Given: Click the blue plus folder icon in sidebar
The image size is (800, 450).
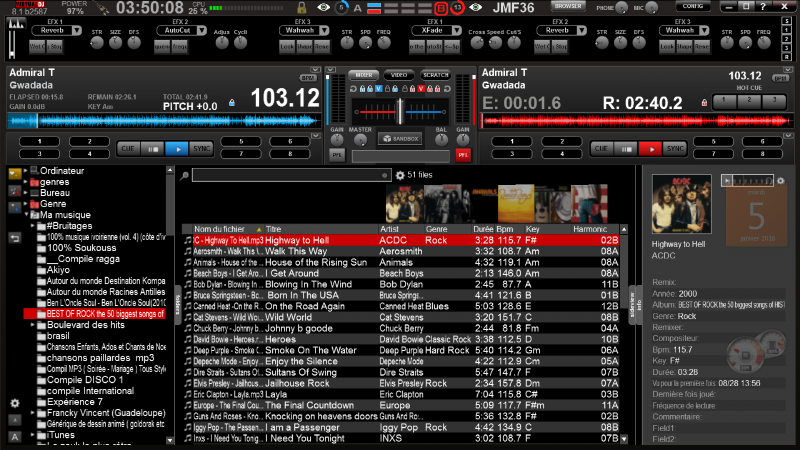Looking at the screenshot, I should click(x=15, y=207).
